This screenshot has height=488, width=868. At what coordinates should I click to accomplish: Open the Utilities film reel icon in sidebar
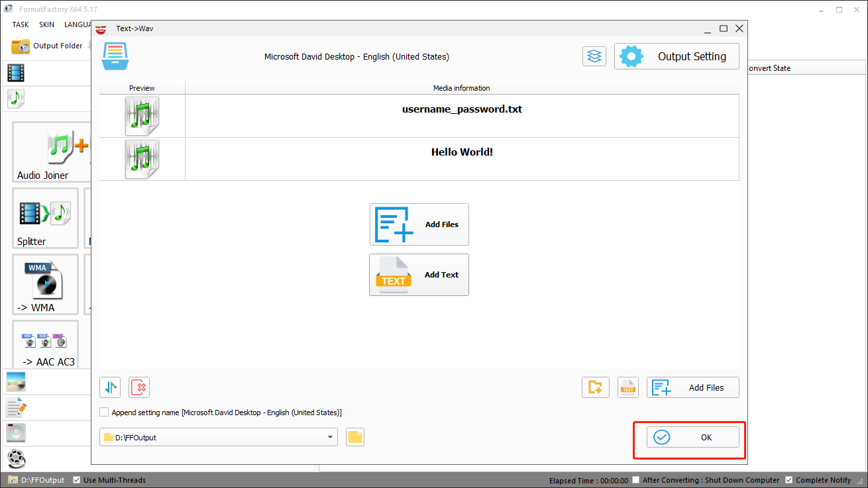pyautogui.click(x=16, y=458)
